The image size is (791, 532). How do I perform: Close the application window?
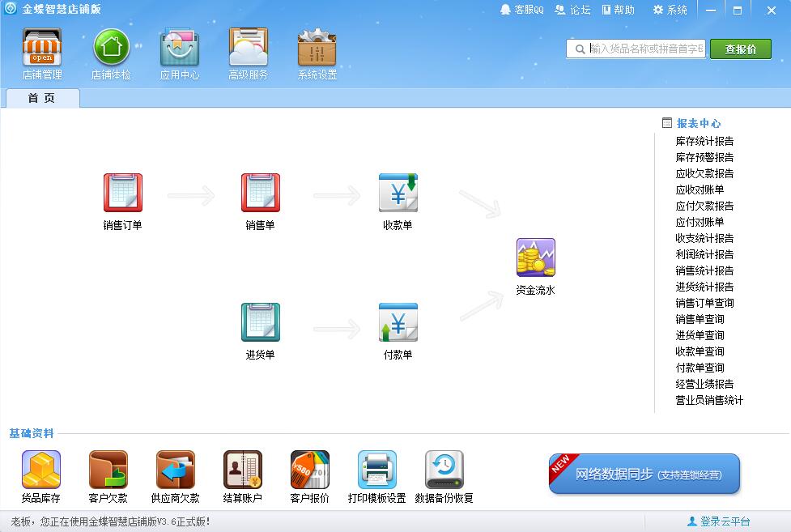772,10
